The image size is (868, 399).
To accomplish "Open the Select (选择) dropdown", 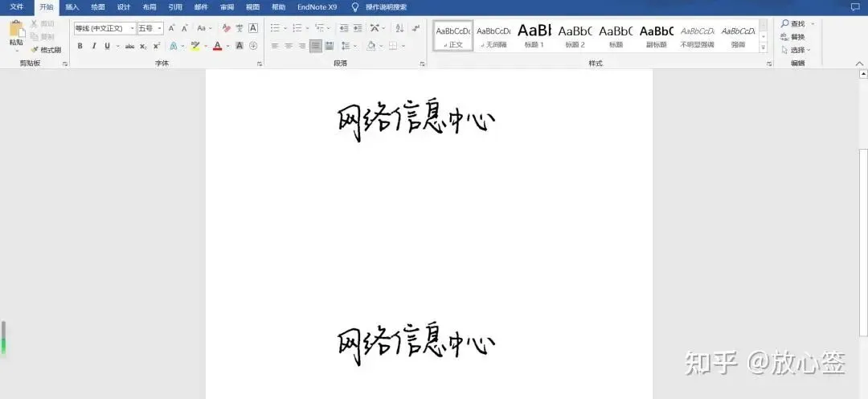I will click(796, 50).
